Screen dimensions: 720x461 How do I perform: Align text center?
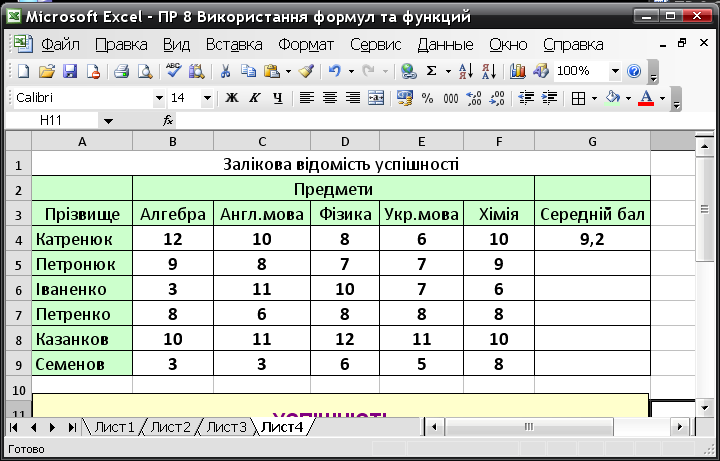point(330,98)
